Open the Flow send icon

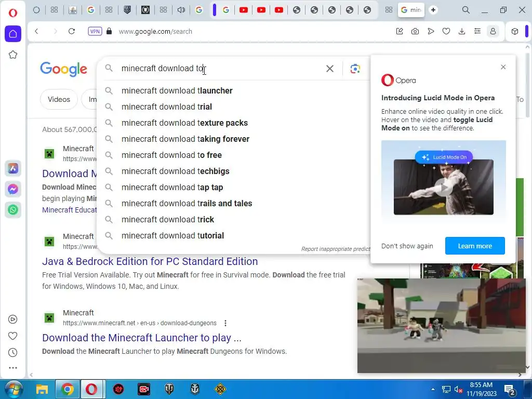pos(431,31)
